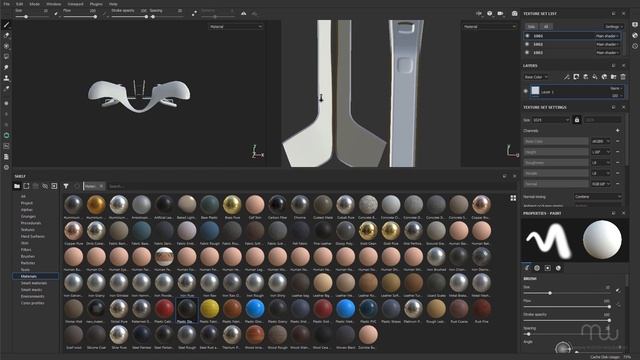Open the Viewport menu
The width and height of the screenshot is (640, 360).
(75, 4)
